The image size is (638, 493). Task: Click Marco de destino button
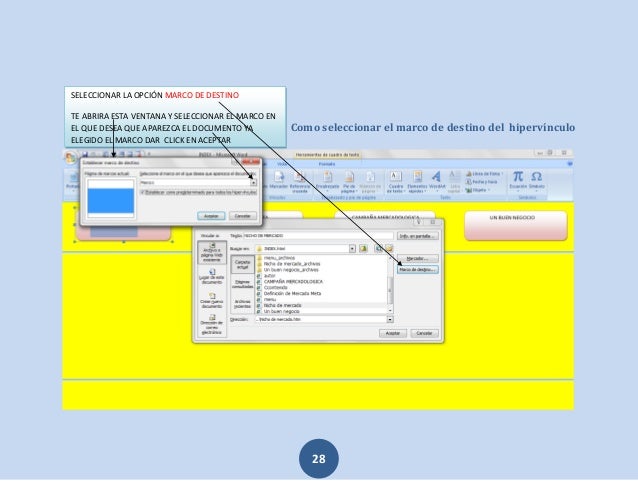[x=418, y=270]
